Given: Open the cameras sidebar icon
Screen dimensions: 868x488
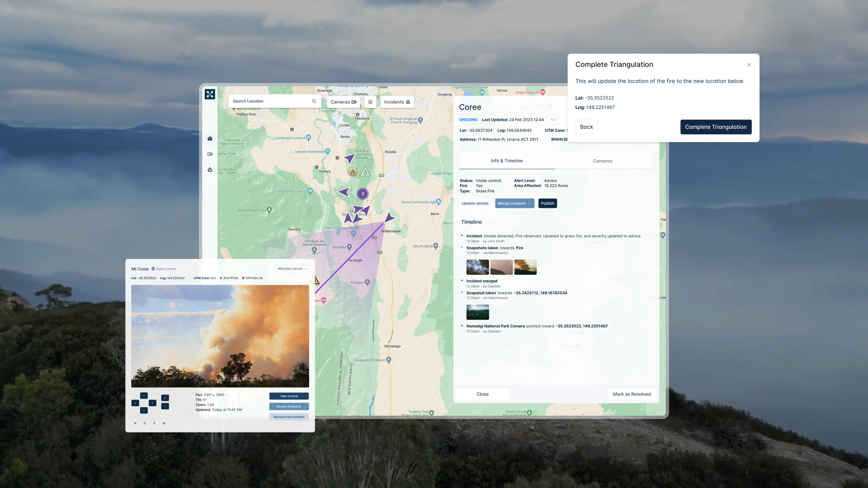Looking at the screenshot, I should 210,154.
